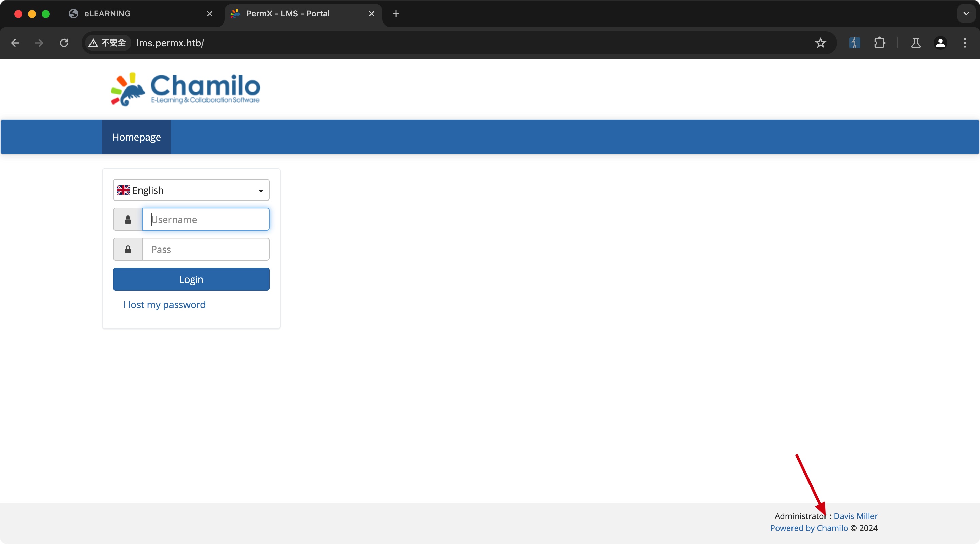Open the Chrome three-dot menu
Screen dimensions: 980x544
tap(965, 43)
